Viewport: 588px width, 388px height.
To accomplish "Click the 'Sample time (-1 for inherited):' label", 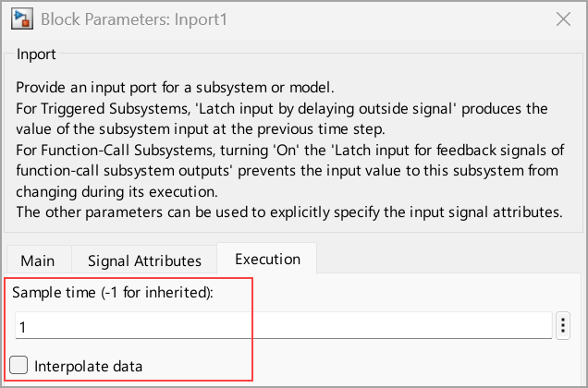I will (112, 293).
